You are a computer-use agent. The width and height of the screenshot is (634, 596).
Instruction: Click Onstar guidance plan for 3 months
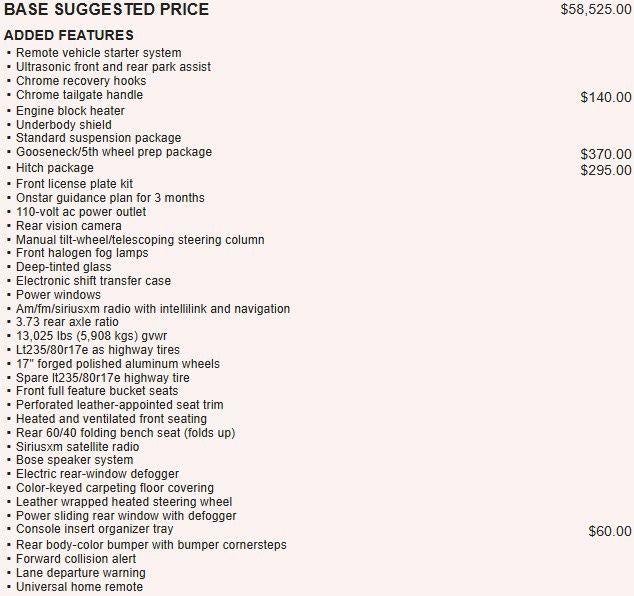coord(110,198)
